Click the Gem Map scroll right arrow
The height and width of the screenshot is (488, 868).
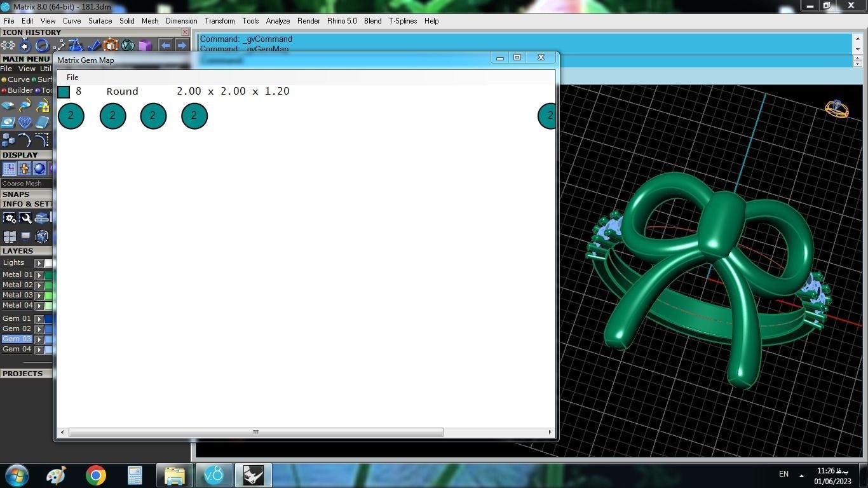[x=550, y=432]
